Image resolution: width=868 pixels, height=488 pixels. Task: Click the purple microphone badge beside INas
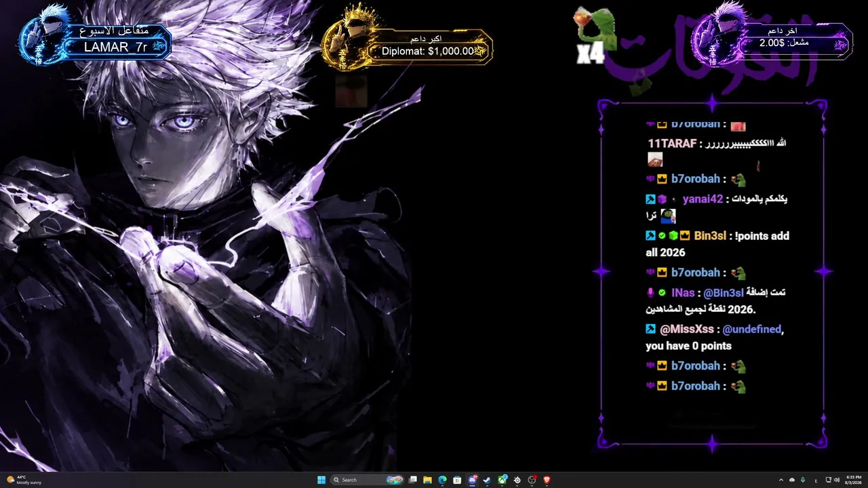point(650,293)
